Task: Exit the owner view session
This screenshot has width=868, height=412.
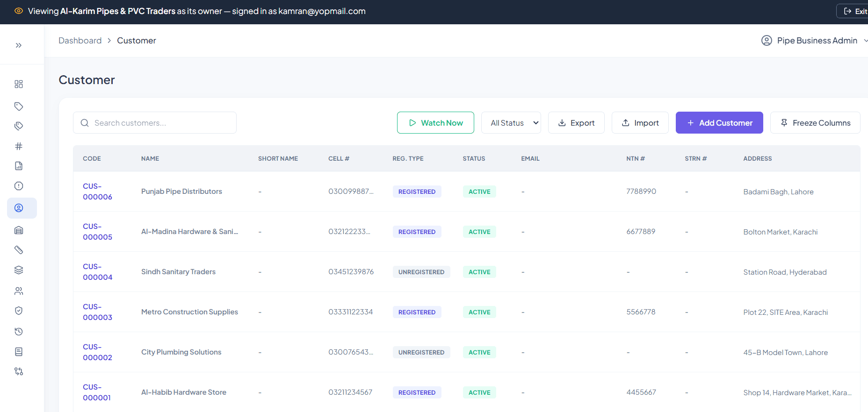Action: tap(852, 11)
